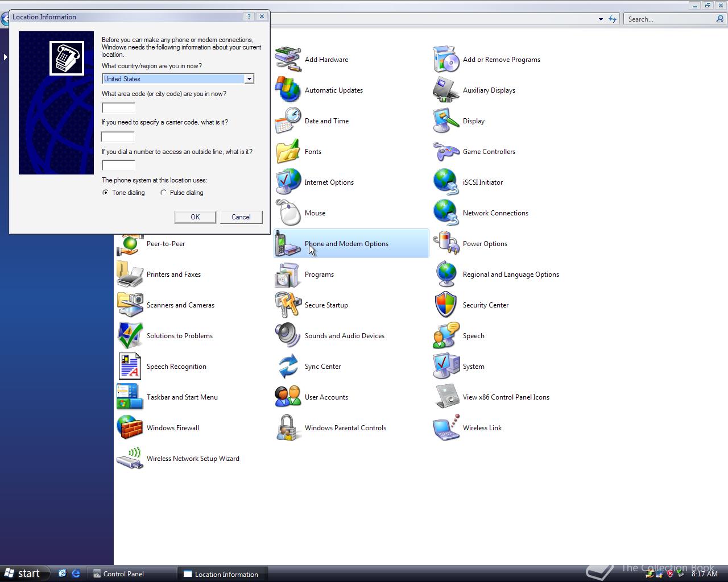This screenshot has height=582, width=728.
Task: Open the Start menu
Action: tap(23, 573)
